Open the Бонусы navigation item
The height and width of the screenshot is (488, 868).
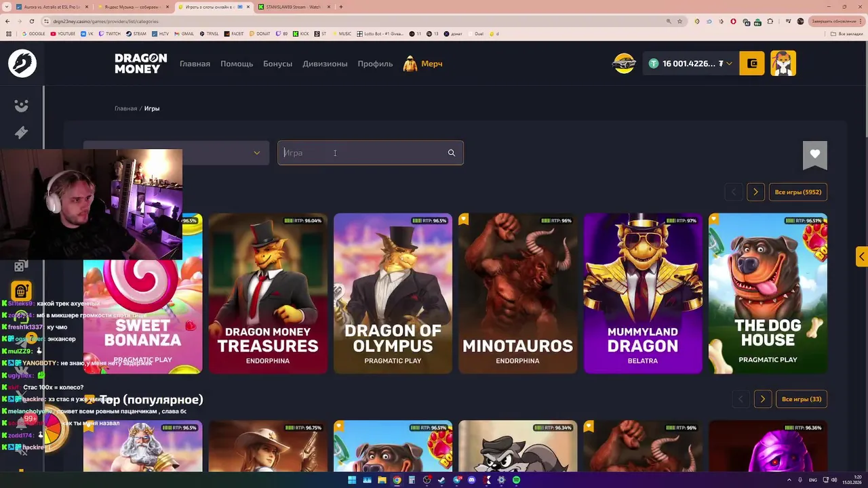(278, 64)
